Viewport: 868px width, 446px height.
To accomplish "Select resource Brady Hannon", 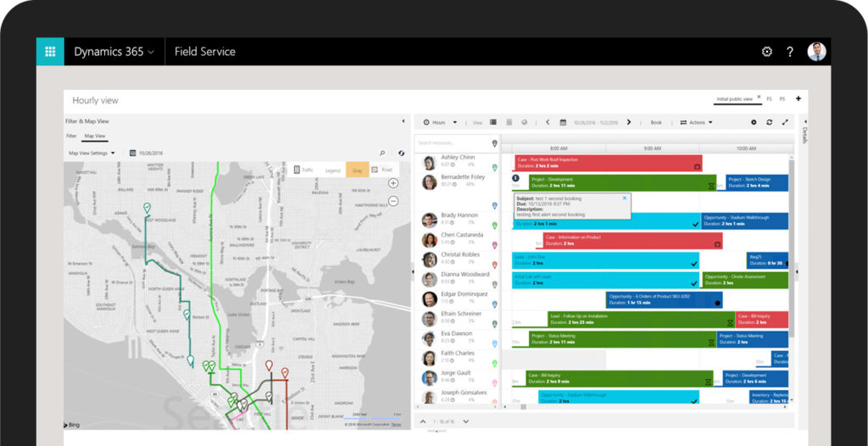I will click(x=459, y=215).
